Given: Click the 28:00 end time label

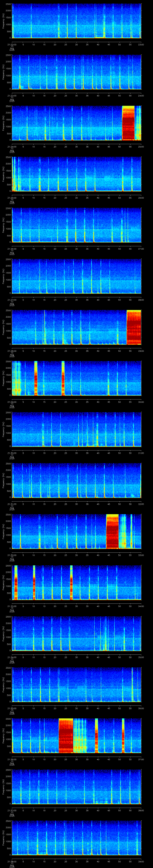Looking at the screenshot, I should 141,300.
